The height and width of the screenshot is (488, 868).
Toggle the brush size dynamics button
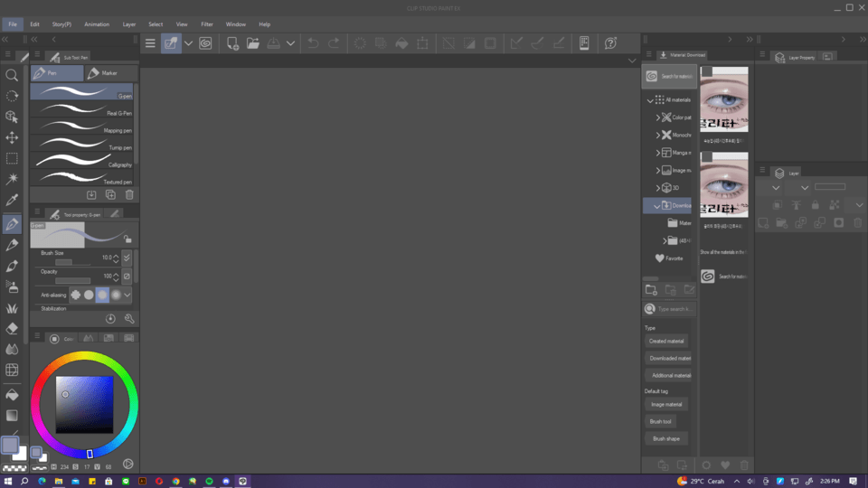click(x=127, y=258)
